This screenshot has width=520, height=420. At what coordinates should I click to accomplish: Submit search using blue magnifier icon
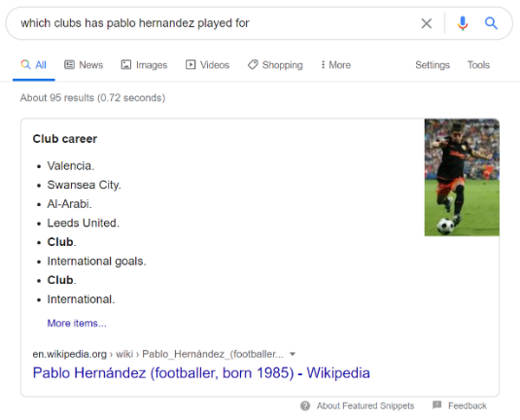pyautogui.click(x=491, y=23)
